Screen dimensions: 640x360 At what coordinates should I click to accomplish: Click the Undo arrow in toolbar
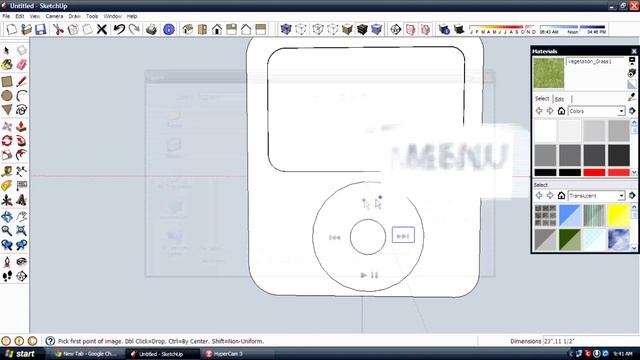pyautogui.click(x=119, y=29)
